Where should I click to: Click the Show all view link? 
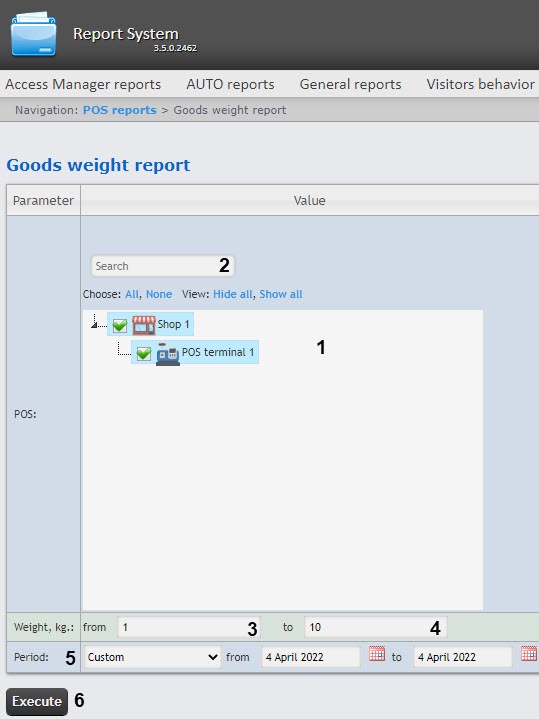281,294
